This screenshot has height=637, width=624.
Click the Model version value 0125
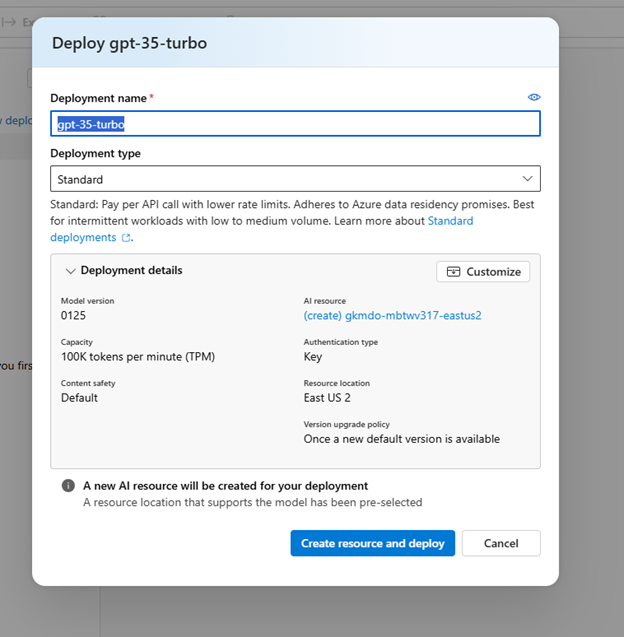(75, 316)
